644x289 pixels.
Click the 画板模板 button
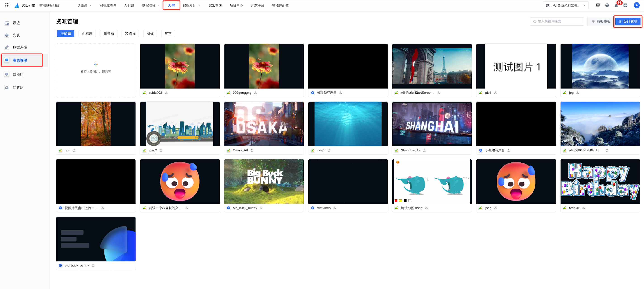601,21
